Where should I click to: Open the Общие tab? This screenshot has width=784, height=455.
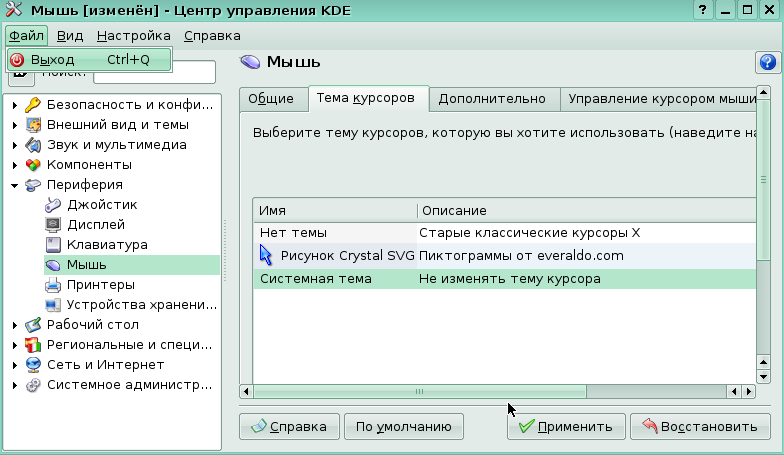(x=271, y=98)
